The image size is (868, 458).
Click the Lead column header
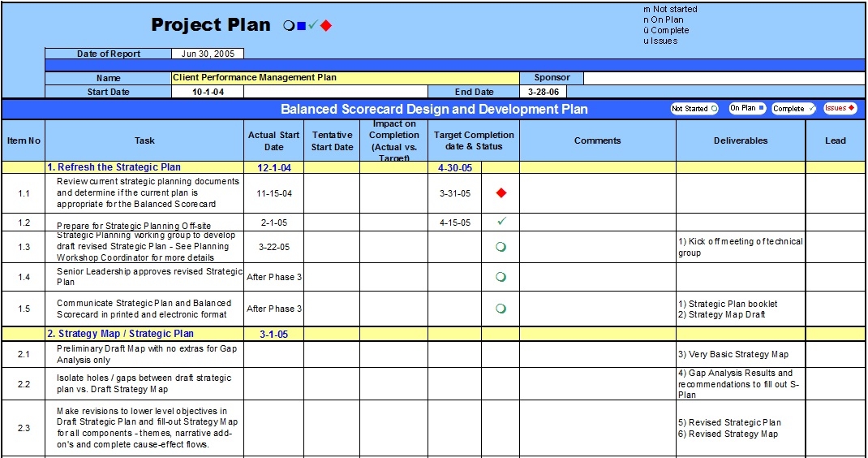tap(835, 141)
